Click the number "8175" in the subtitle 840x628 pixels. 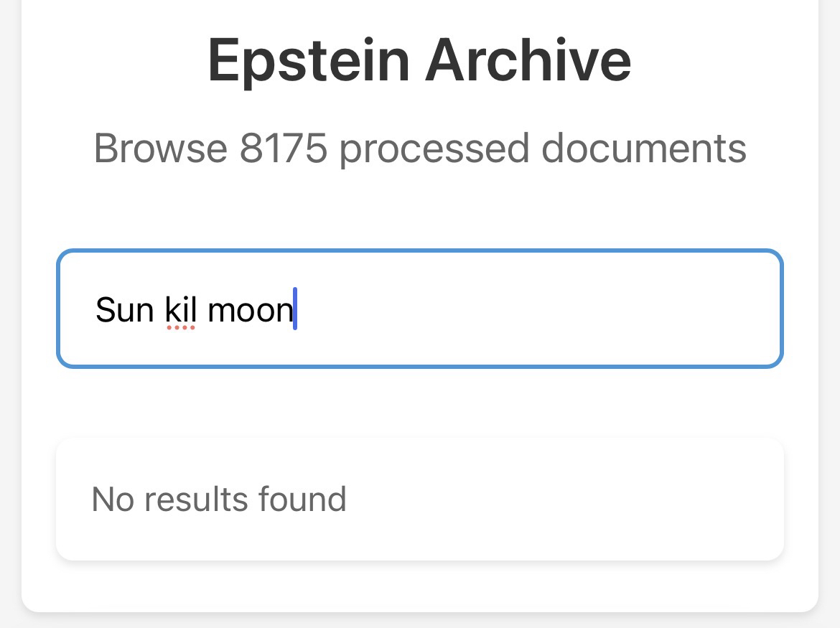283,148
